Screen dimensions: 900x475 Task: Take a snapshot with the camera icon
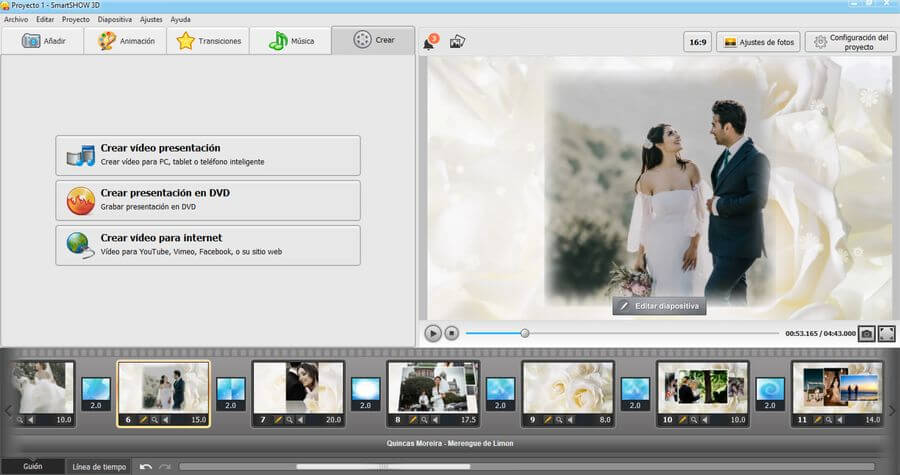pyautogui.click(x=867, y=333)
